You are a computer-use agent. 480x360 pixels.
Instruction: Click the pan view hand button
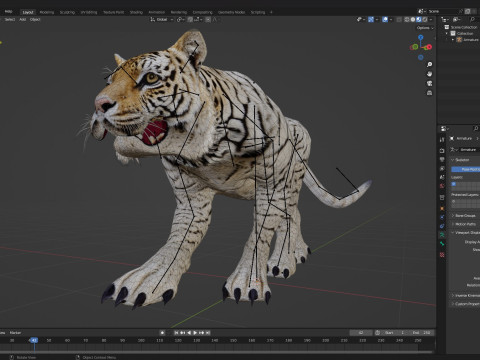(x=430, y=74)
